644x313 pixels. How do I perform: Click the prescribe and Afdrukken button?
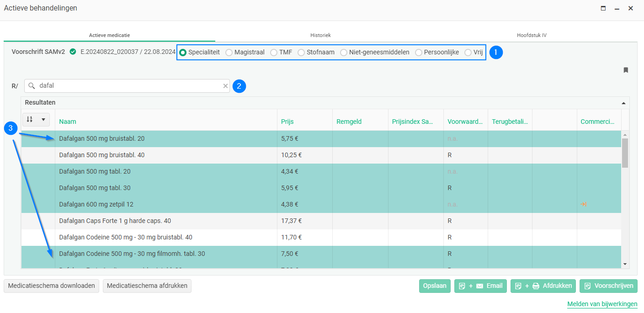point(543,286)
